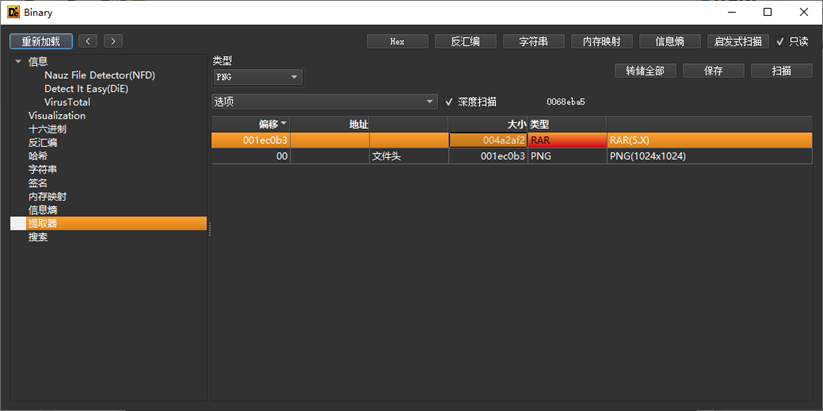Select Nauz File Detector(NFD) in sidebar
The height and width of the screenshot is (411, 823).
click(x=99, y=75)
